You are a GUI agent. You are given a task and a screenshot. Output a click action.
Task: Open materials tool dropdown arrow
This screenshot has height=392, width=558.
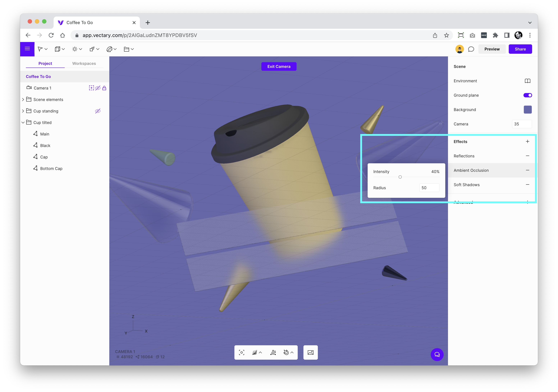[x=115, y=49]
